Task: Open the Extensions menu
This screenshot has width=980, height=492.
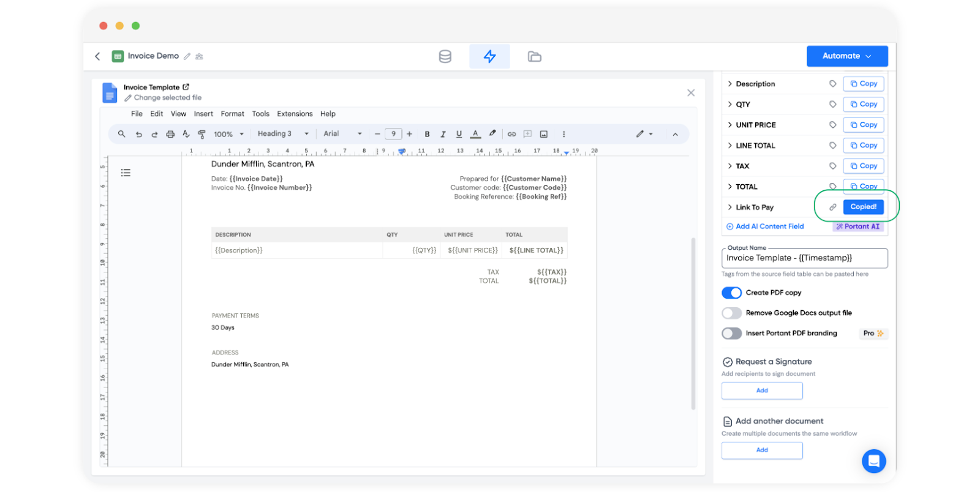Action: pyautogui.click(x=295, y=114)
